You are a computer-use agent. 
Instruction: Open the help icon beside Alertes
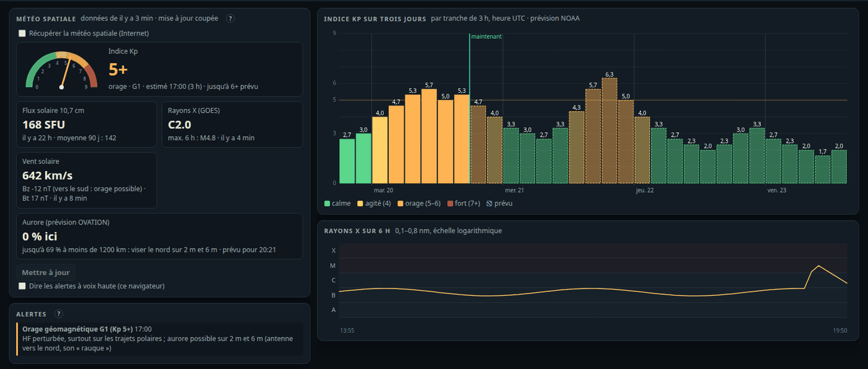(x=58, y=314)
